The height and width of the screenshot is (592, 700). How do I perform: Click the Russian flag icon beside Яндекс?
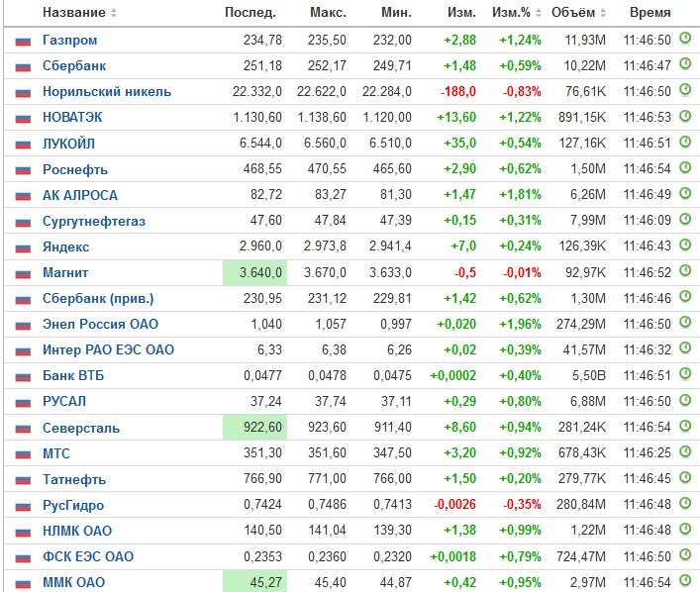point(23,247)
